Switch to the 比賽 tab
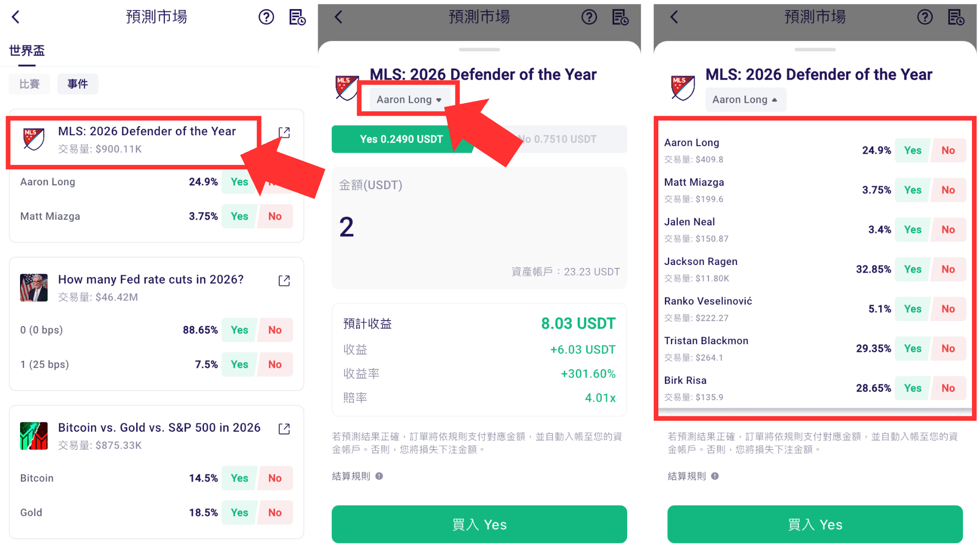 (30, 84)
